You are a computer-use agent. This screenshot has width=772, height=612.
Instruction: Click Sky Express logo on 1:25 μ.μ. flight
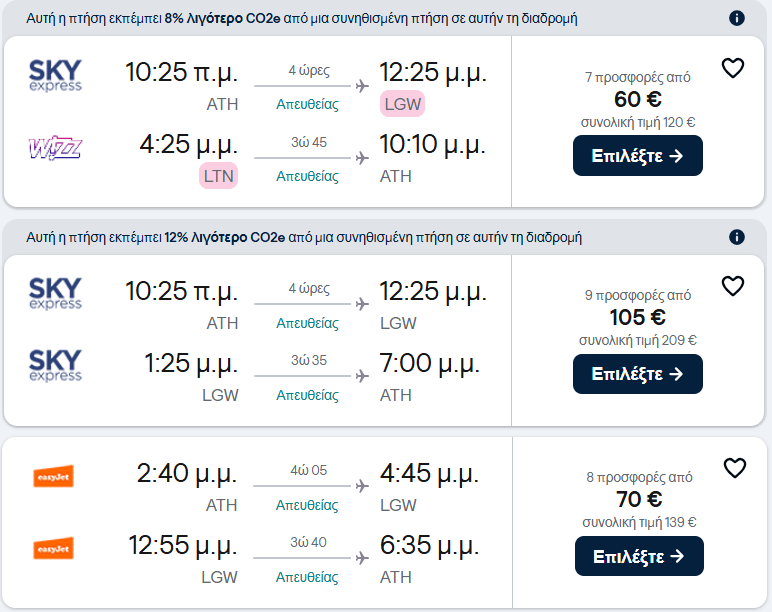click(55, 365)
